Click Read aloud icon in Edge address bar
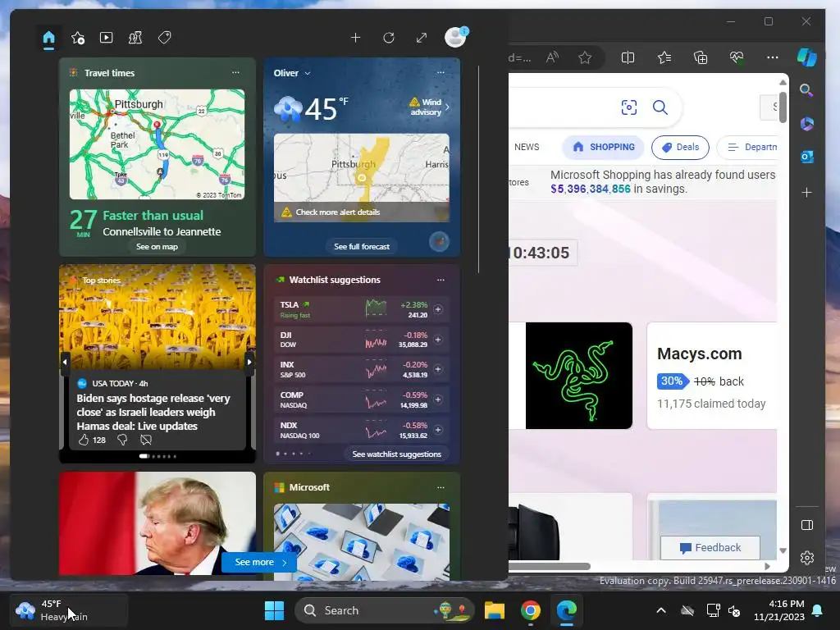840x630 pixels. click(x=552, y=57)
